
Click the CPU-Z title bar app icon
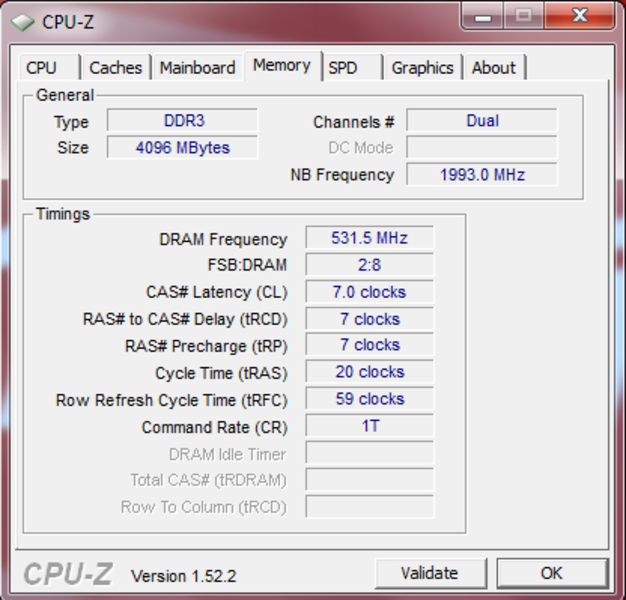[23, 22]
